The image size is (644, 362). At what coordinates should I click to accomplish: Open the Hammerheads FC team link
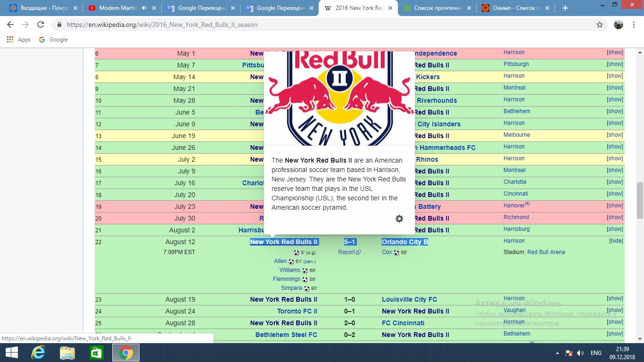coord(446,148)
